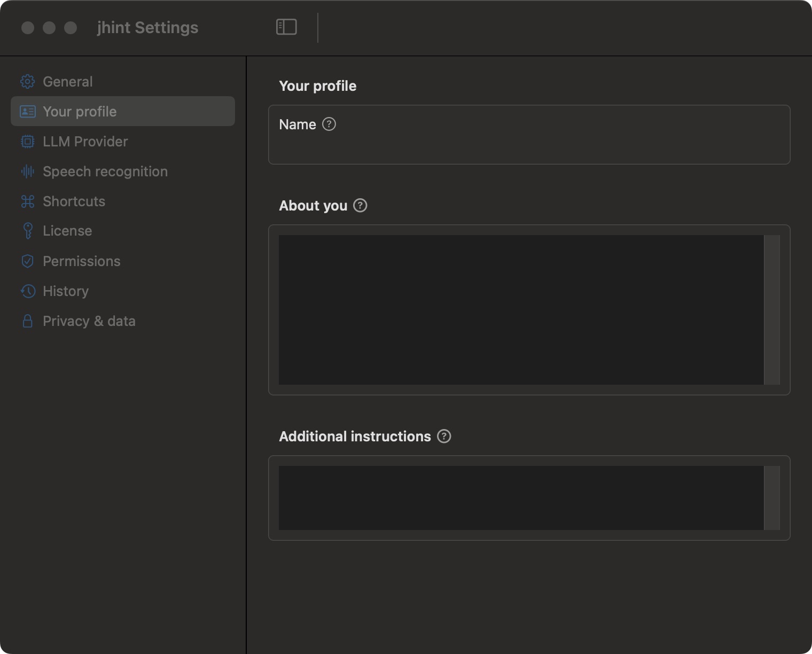Viewport: 812px width, 654px height.
Task: Open the General settings section
Action: [x=123, y=82]
